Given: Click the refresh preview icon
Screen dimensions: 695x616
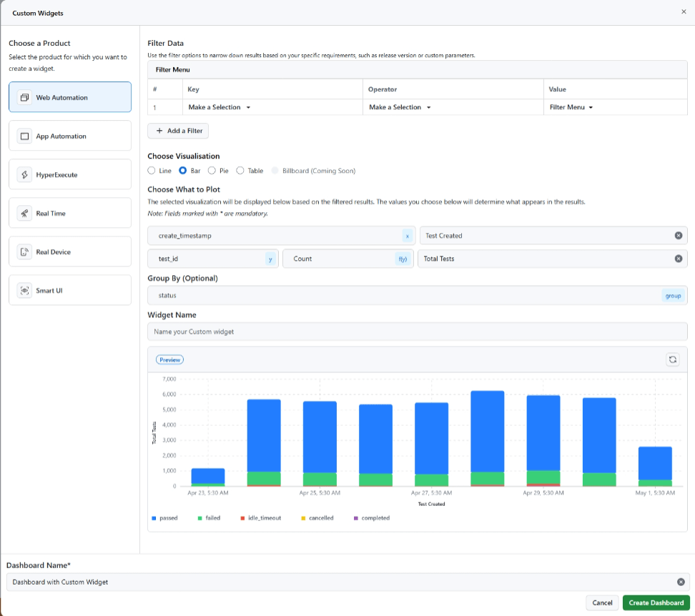Looking at the screenshot, I should click(672, 359).
